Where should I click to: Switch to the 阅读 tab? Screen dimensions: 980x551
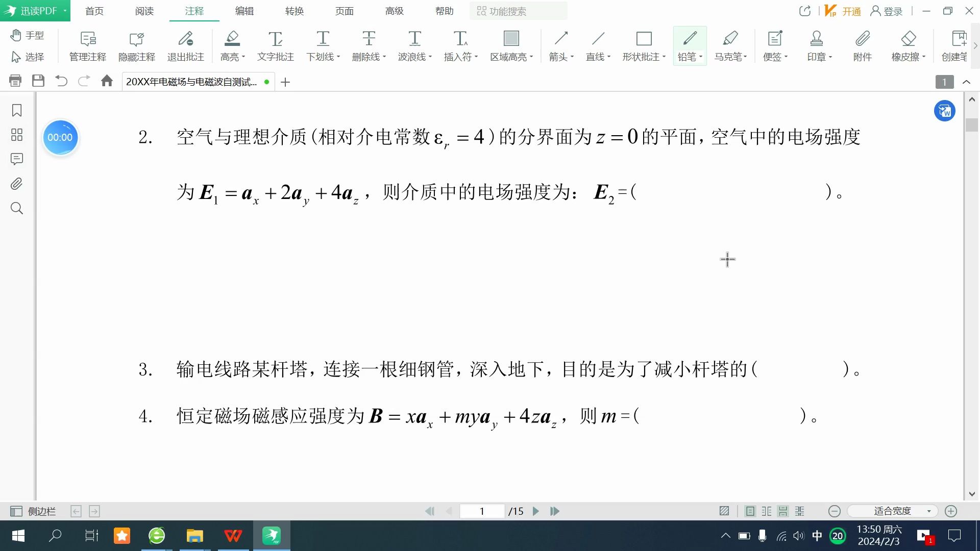tap(144, 11)
